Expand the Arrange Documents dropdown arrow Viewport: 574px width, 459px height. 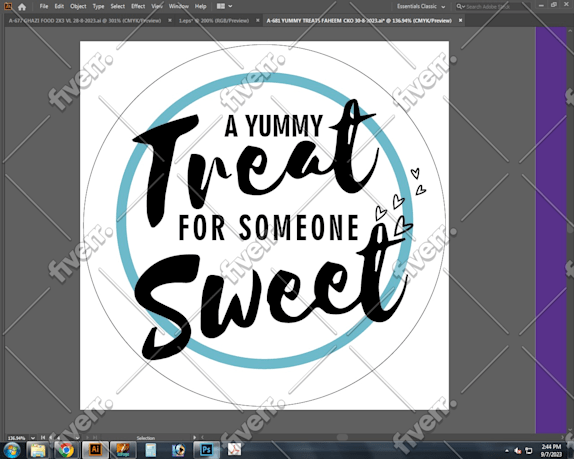[230, 6]
